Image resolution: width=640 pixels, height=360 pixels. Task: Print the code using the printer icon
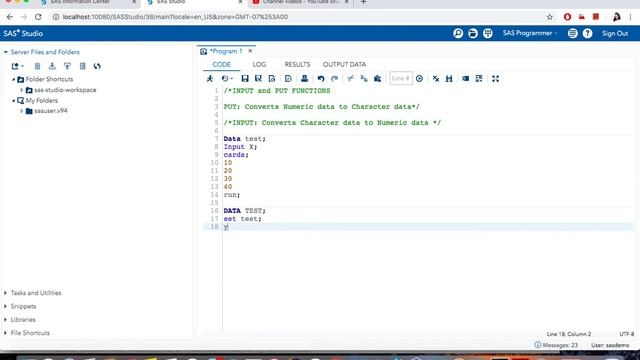[x=304, y=78]
